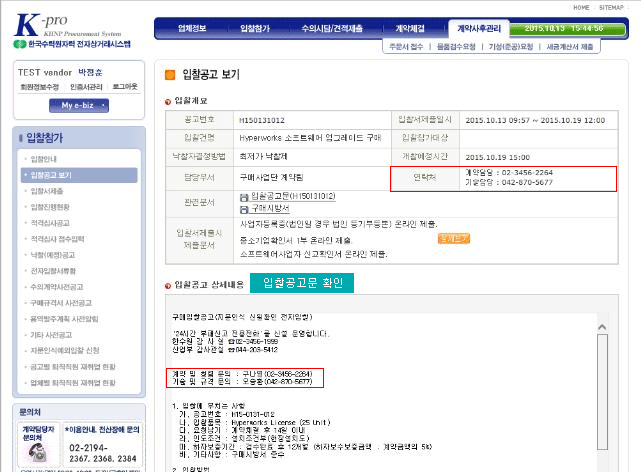Viewport: 641px width, 472px height.
Task: Open 인증서관리 in the user panel
Action: (86, 87)
